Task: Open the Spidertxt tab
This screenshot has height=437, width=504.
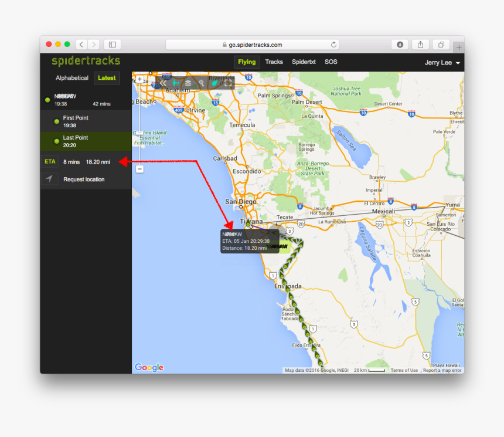Action: pos(304,62)
